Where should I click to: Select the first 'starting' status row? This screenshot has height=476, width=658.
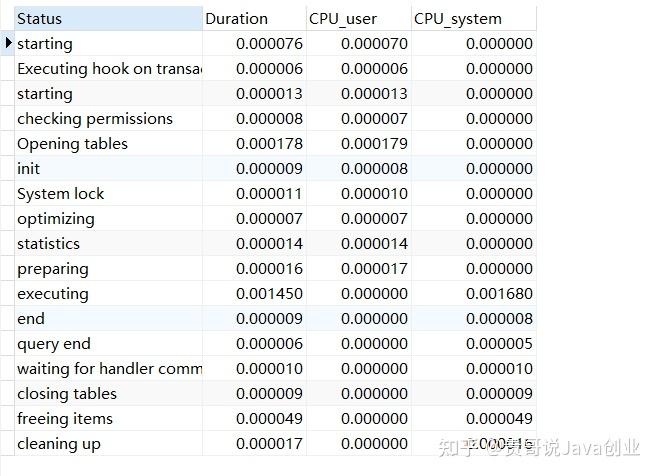(45, 44)
